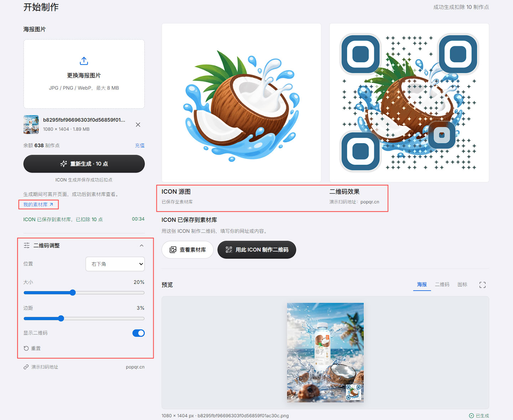Click the popqr.cn value in the sidebar
The width and height of the screenshot is (513, 420).
pos(135,367)
